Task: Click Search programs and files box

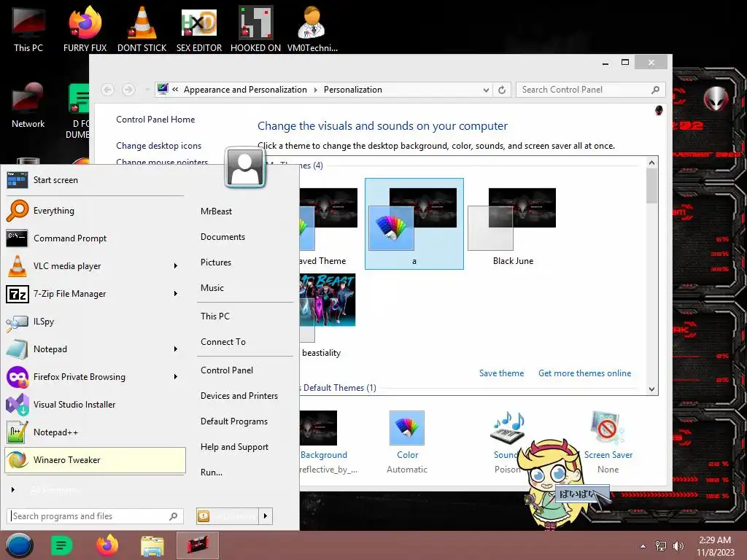Action: coord(95,516)
